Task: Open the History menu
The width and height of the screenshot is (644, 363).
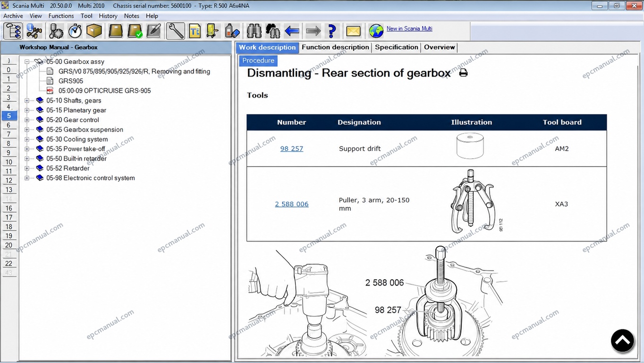Action: pyautogui.click(x=108, y=16)
